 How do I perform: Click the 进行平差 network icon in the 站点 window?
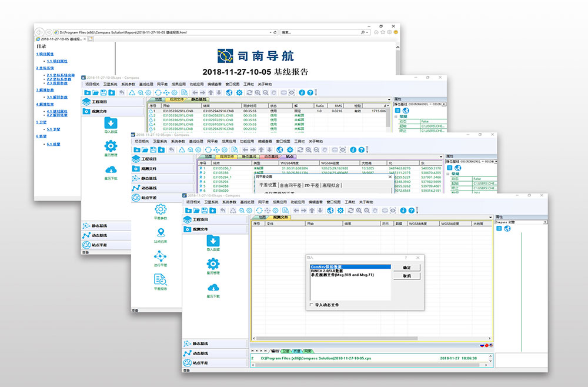160,256
